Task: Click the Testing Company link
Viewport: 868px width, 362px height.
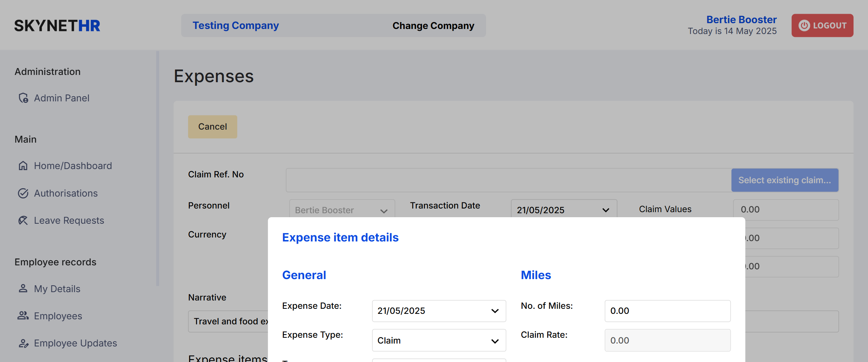Action: [x=235, y=25]
